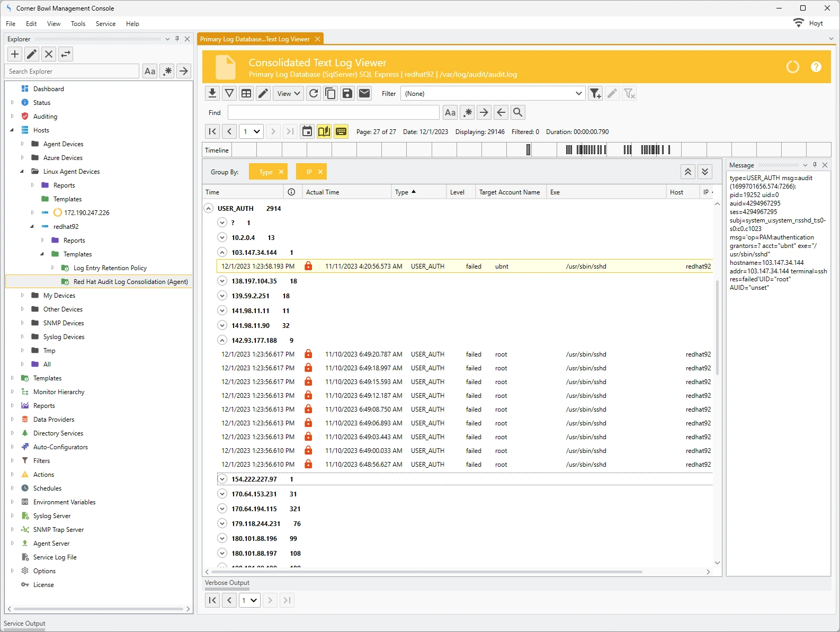840x632 pixels.
Task: Click the help question mark icon
Action: tap(816, 67)
